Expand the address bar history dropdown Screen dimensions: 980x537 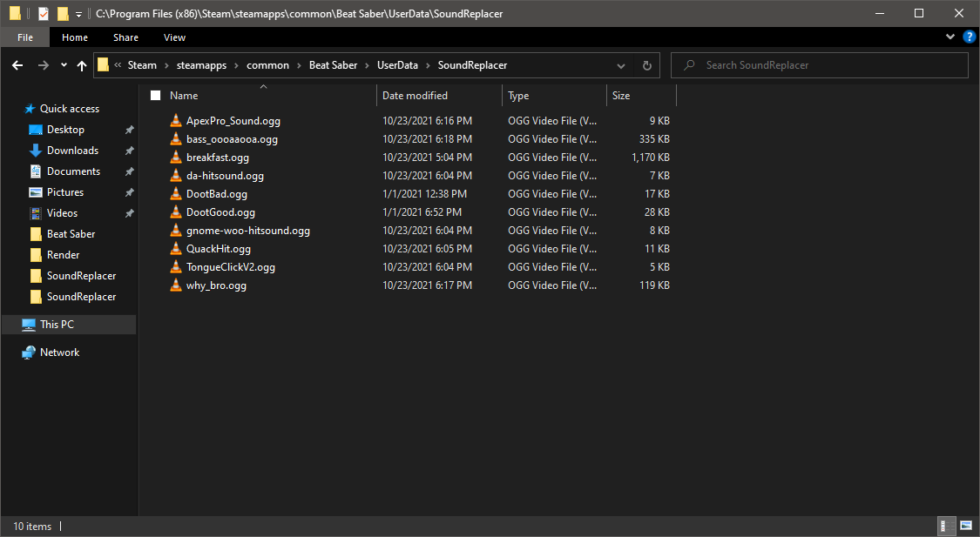pyautogui.click(x=620, y=65)
